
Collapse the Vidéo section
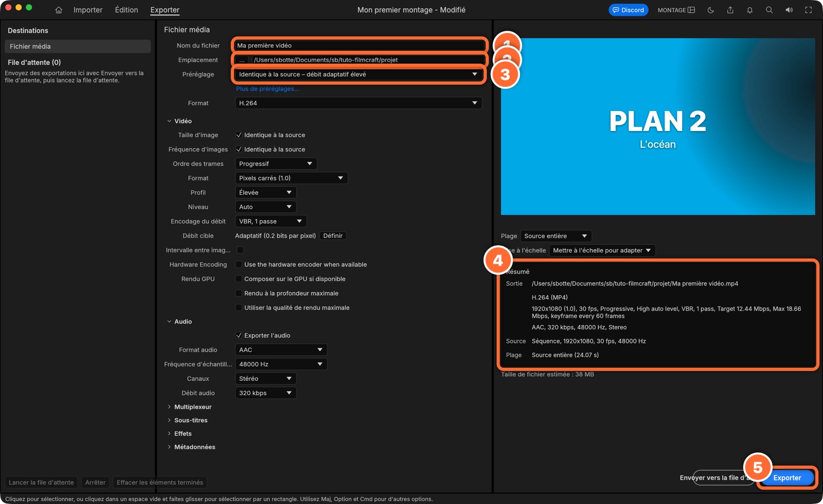coord(169,121)
